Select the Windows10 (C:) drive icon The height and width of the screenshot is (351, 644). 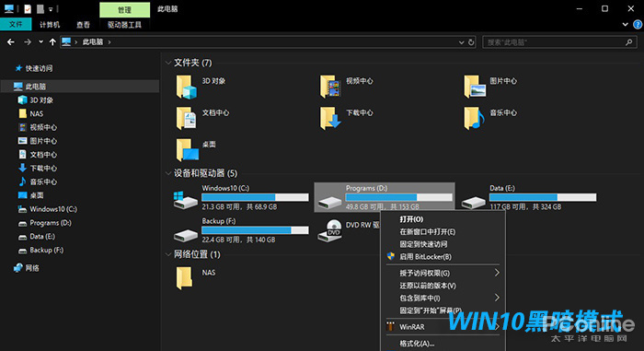click(x=185, y=201)
